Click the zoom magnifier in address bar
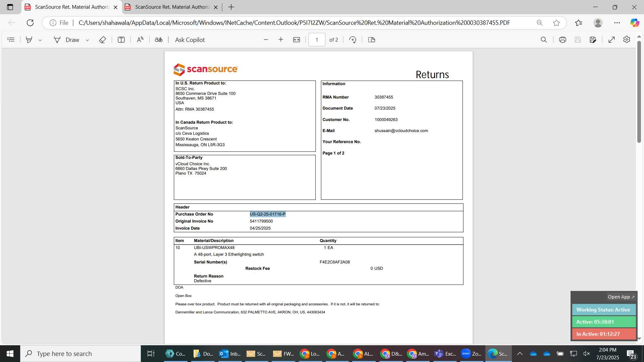 click(539, 23)
